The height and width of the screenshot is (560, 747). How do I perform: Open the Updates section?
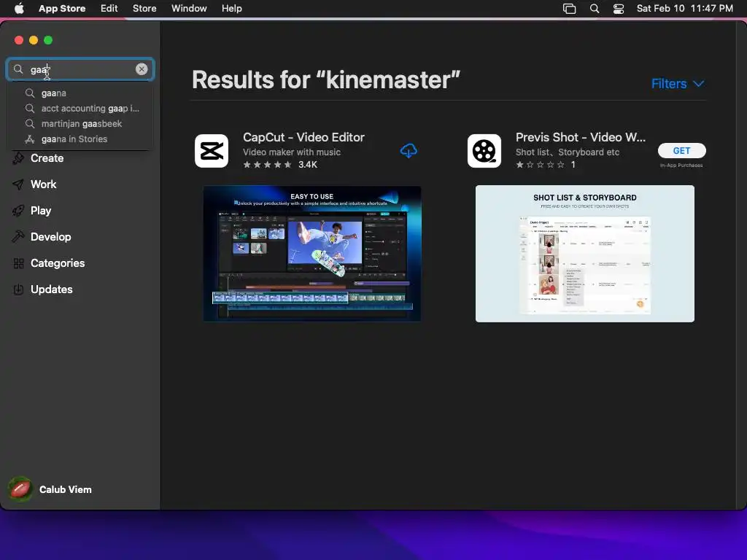point(52,289)
